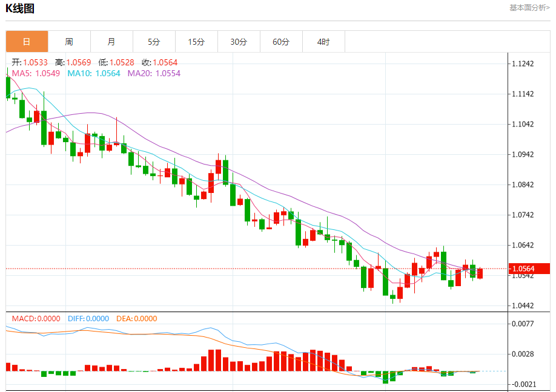This screenshot has height=392, width=556.
Task: Select the 日 daily chart tab
Action: 27,41
